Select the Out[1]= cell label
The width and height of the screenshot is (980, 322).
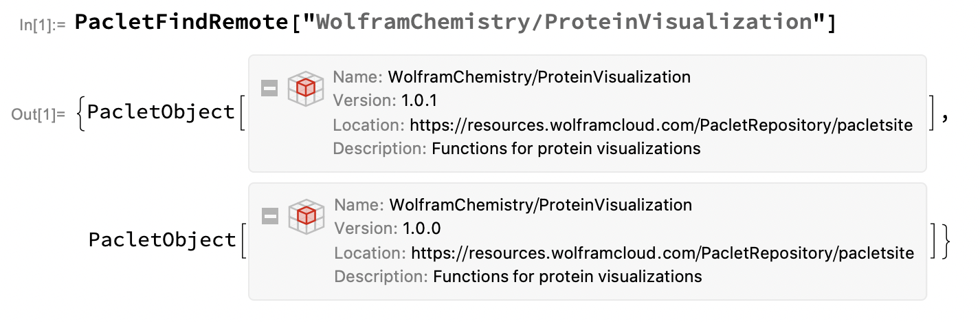(38, 114)
